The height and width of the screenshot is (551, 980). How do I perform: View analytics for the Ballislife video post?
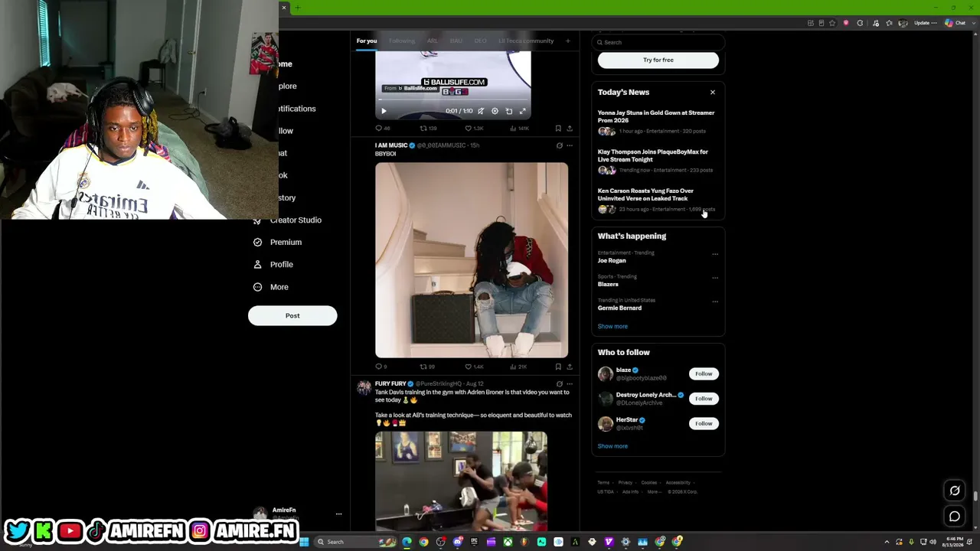tap(518, 129)
